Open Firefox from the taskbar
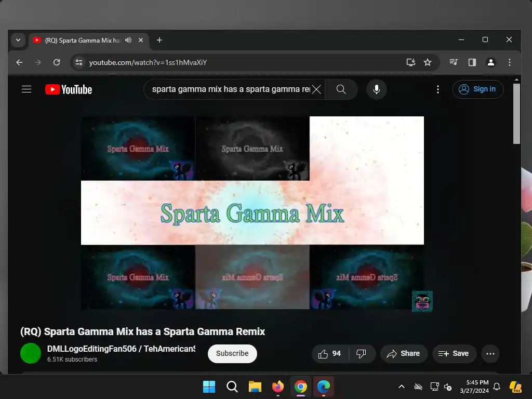 [278, 387]
